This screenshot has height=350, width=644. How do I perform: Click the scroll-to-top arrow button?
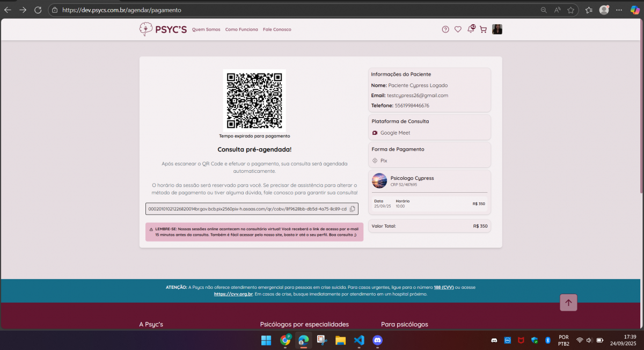coord(568,303)
